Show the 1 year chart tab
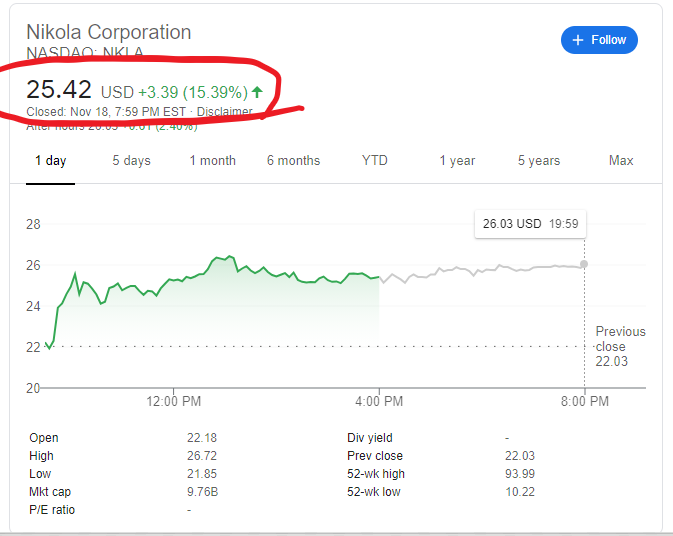 coord(457,160)
